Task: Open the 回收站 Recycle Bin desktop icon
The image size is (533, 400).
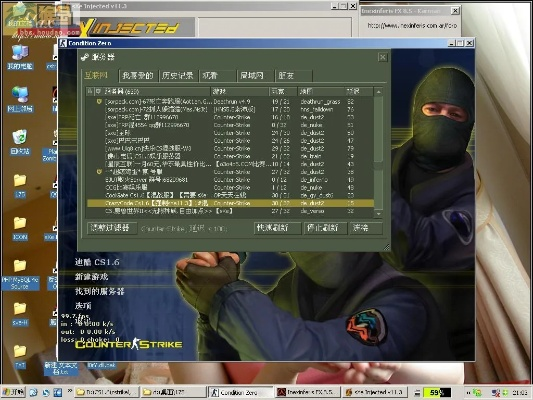Action: tap(20, 142)
